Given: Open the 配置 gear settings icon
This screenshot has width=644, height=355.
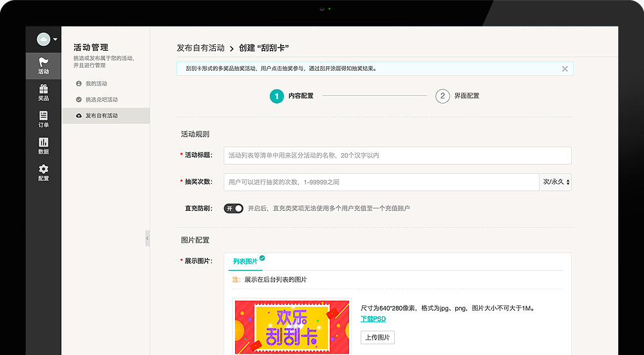Looking at the screenshot, I should pos(43,172).
